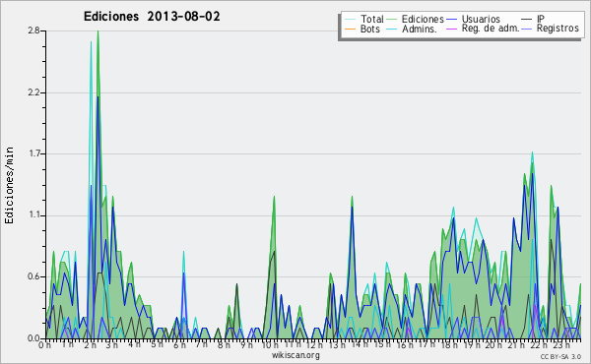Image resolution: width=591 pixels, height=364 pixels.
Task: Click the Total legend color line
Action: pos(350,20)
